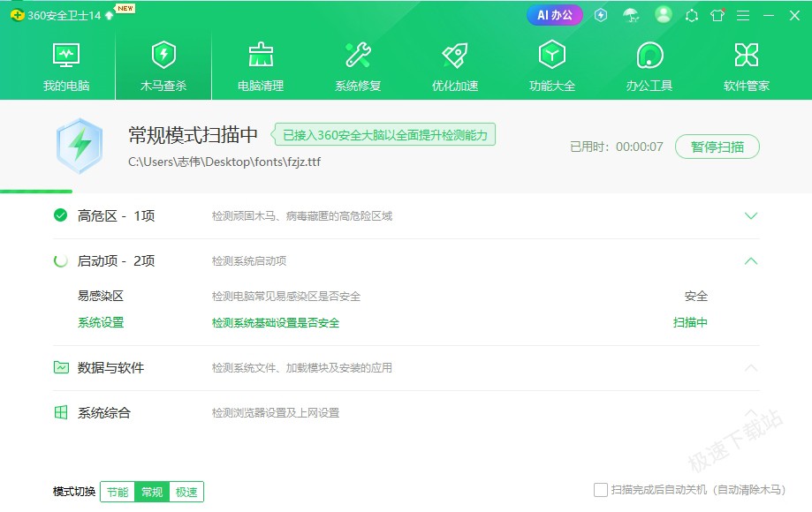Collapse the 启动项 section

click(x=751, y=261)
